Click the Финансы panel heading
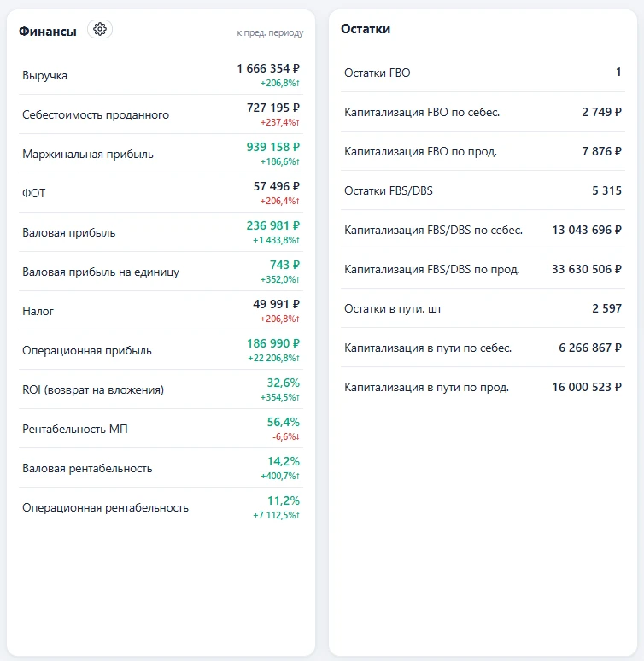This screenshot has height=661, width=644. coord(48,32)
